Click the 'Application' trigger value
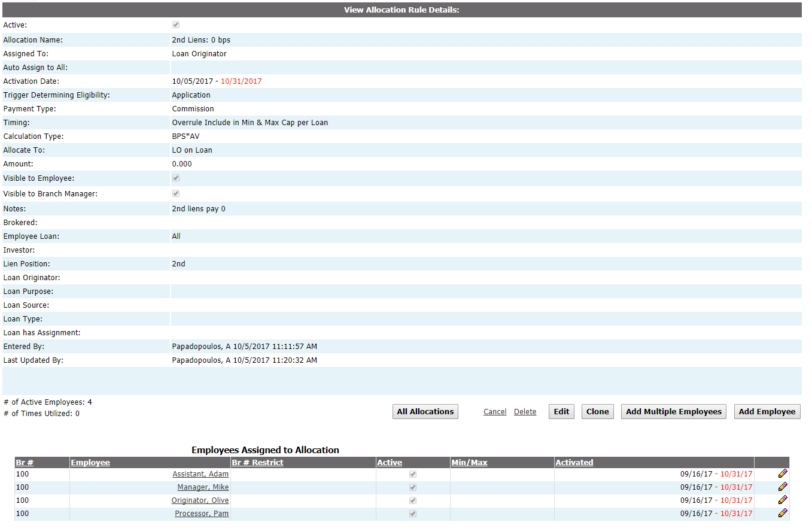812x528 pixels. [191, 95]
